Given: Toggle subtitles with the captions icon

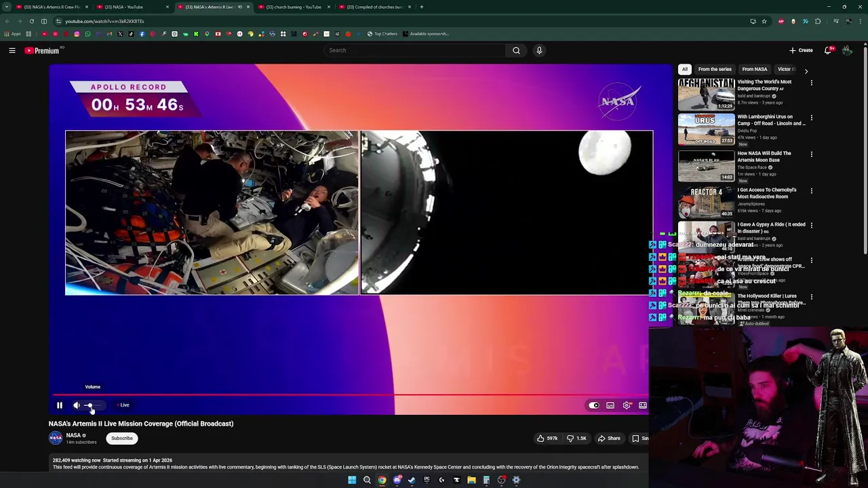Looking at the screenshot, I should pyautogui.click(x=610, y=405).
